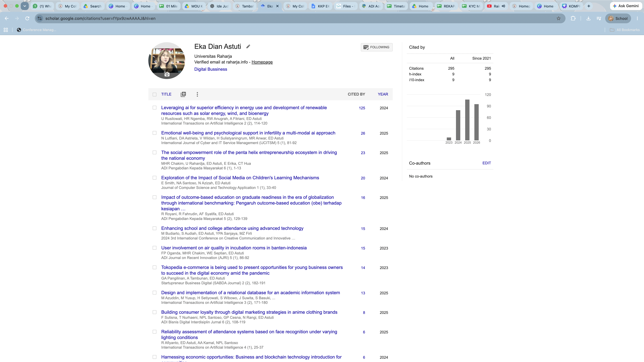Open the School profile avatar button
This screenshot has width=644, height=362.
pos(618,19)
